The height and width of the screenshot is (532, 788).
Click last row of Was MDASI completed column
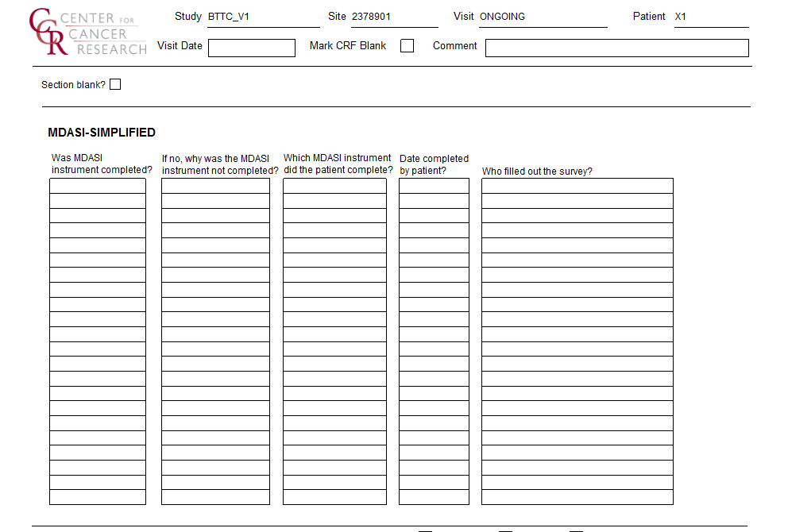pos(98,497)
